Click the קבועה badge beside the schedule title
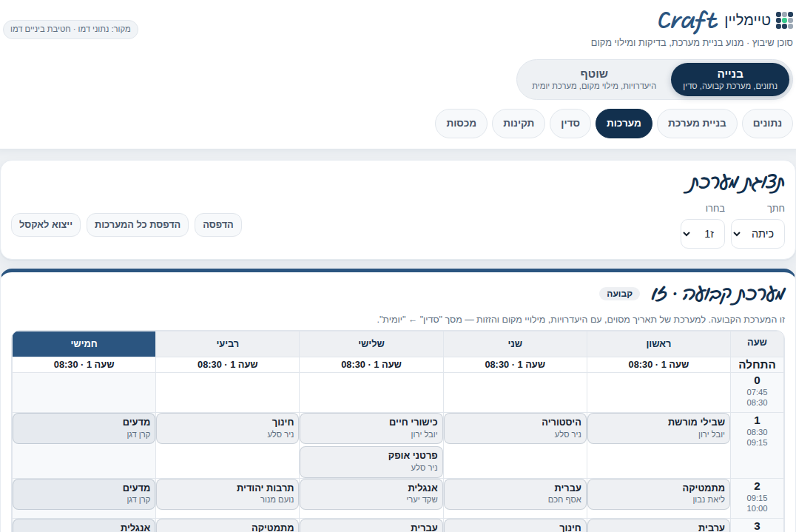The image size is (796, 532). click(x=619, y=294)
